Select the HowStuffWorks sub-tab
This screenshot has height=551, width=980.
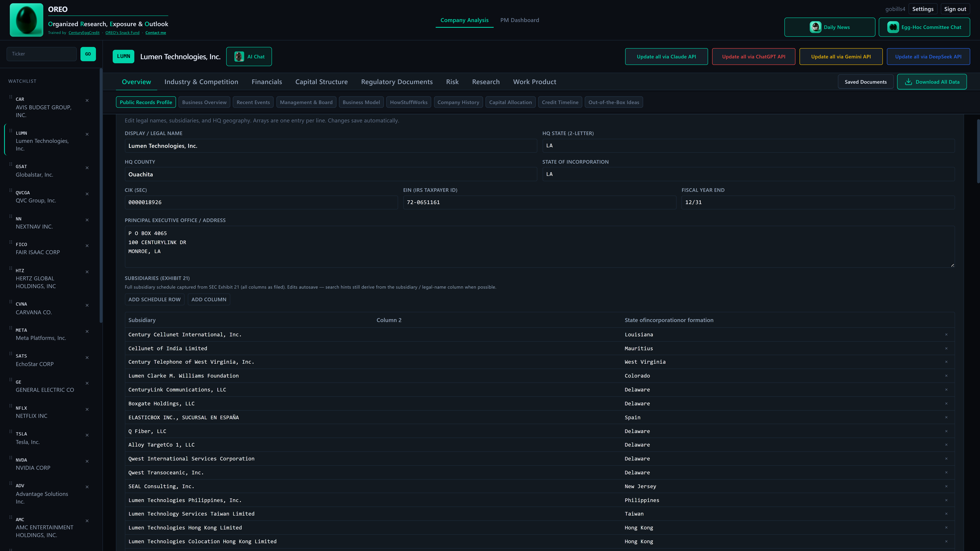point(409,102)
